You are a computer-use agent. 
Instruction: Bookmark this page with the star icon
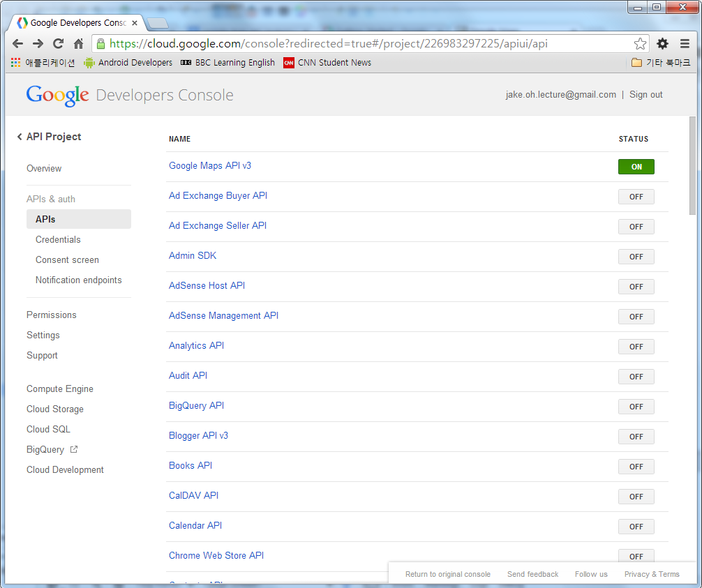[640, 43]
